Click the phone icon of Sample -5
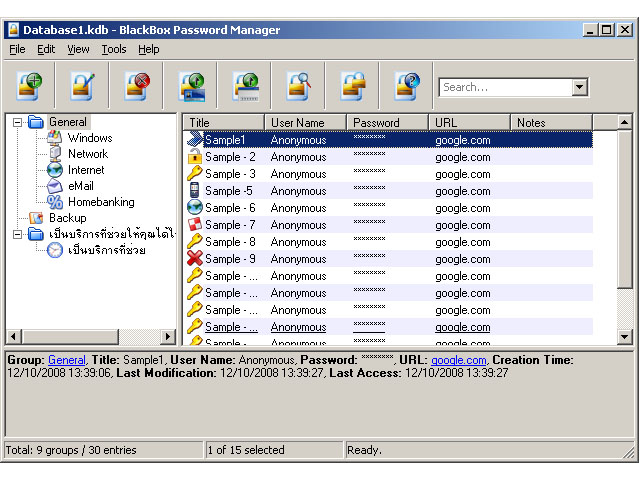 pos(195,191)
